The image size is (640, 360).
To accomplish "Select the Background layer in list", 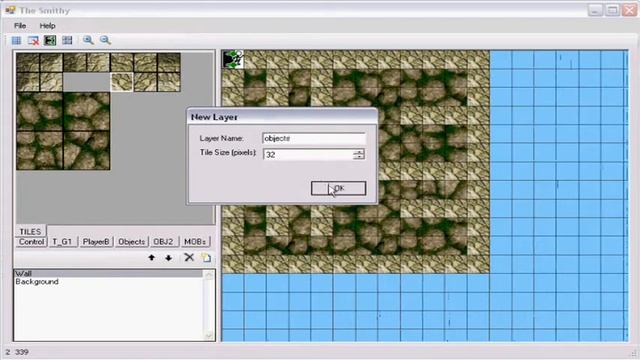I will (108, 282).
